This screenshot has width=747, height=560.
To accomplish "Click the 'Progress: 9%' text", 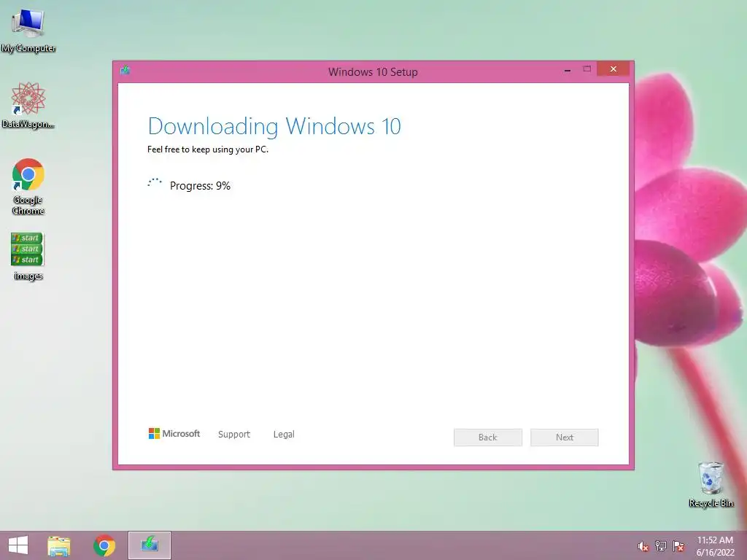I will point(200,186).
